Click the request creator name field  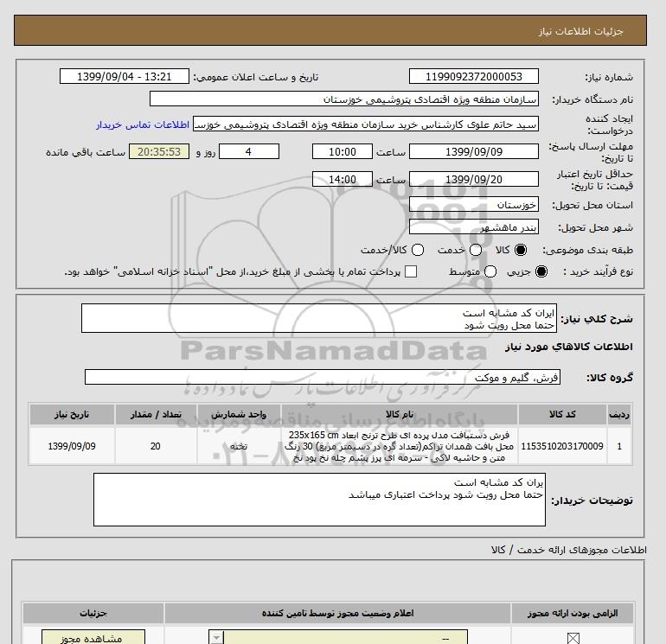366,124
